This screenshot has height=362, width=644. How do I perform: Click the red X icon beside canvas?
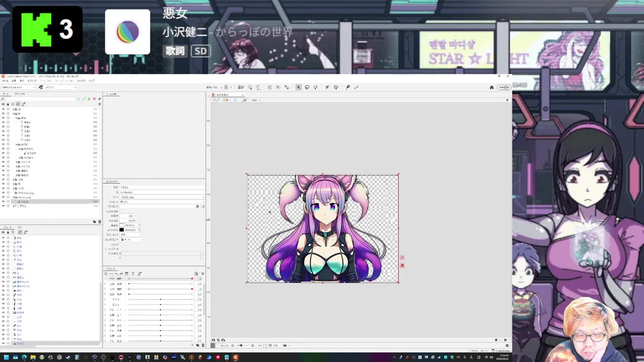(x=402, y=257)
